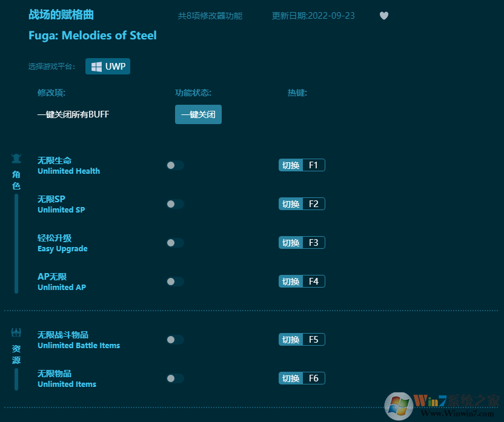
Task: Click Fuga: Melodies of Steel title text
Action: pyautogui.click(x=93, y=35)
